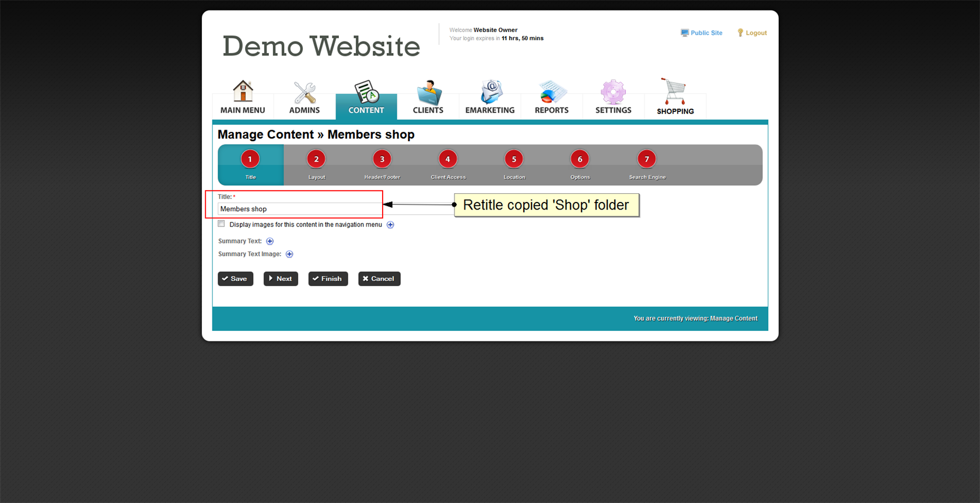Expand the Summary Text section
Image resolution: width=980 pixels, height=503 pixels.
(270, 241)
